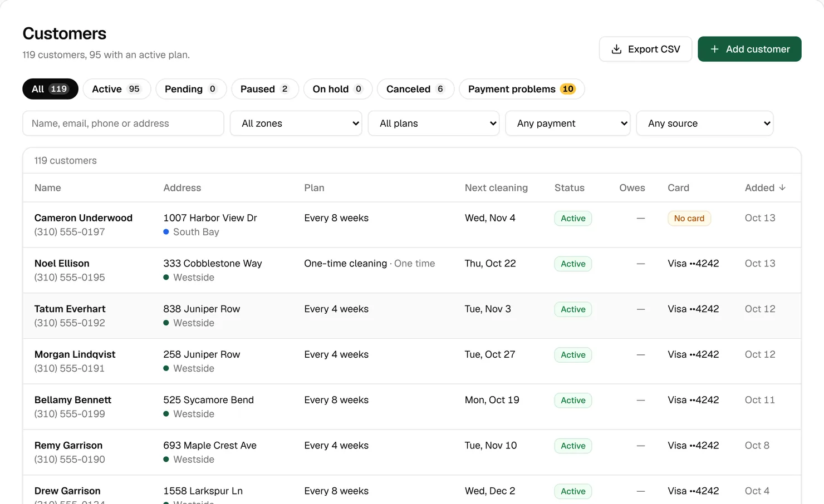This screenshot has height=504, width=824.
Task: Click the No card badge
Action: [689, 219]
